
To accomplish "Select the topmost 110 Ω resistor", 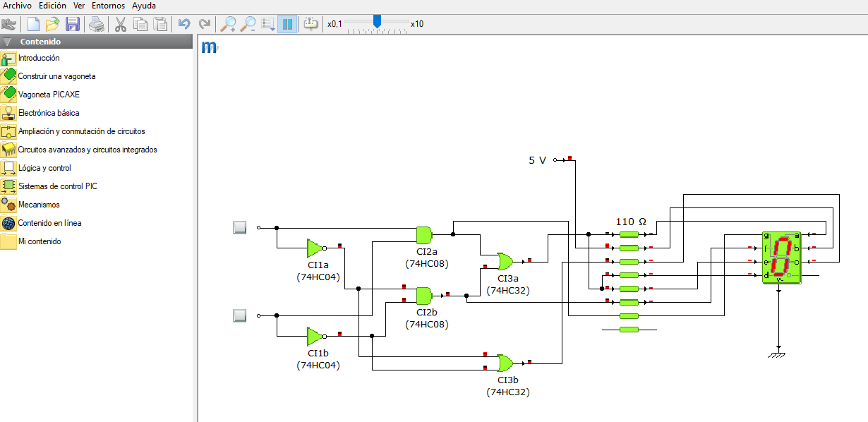I will click(629, 234).
